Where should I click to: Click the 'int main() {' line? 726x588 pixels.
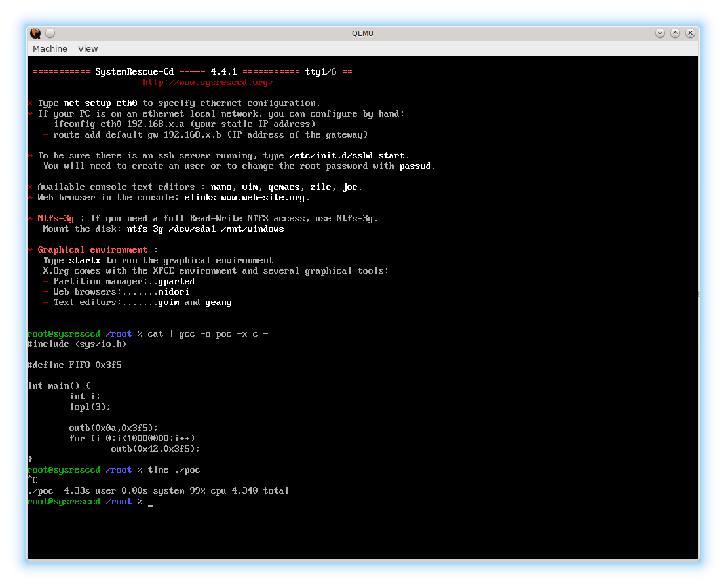(59, 386)
